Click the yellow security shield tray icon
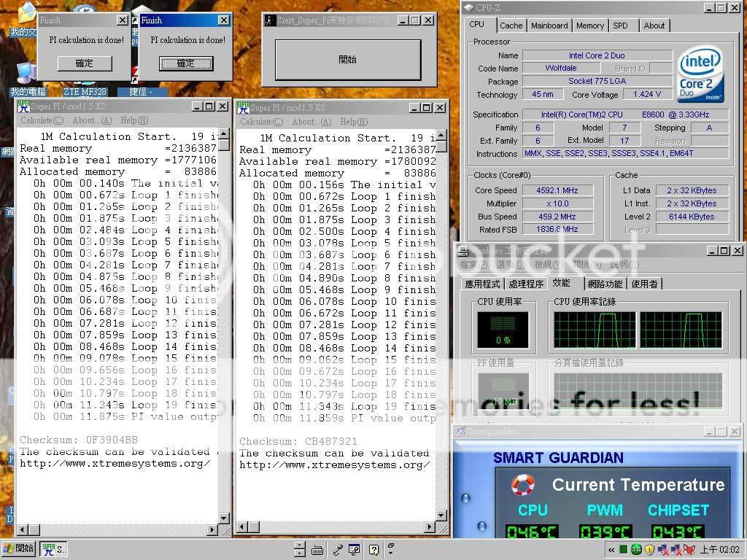Viewport: 747px width, 560px height. point(649,549)
